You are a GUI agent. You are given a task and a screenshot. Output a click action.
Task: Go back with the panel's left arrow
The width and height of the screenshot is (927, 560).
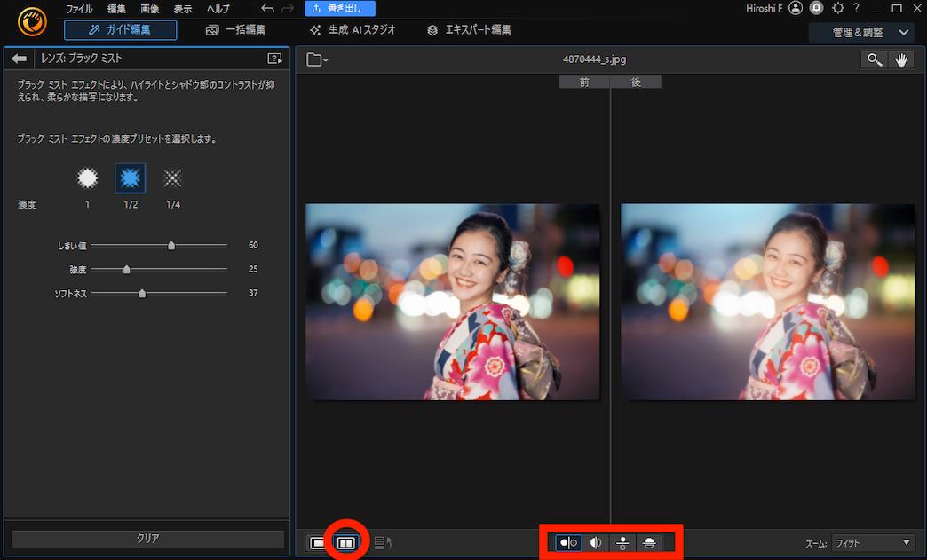(19, 58)
